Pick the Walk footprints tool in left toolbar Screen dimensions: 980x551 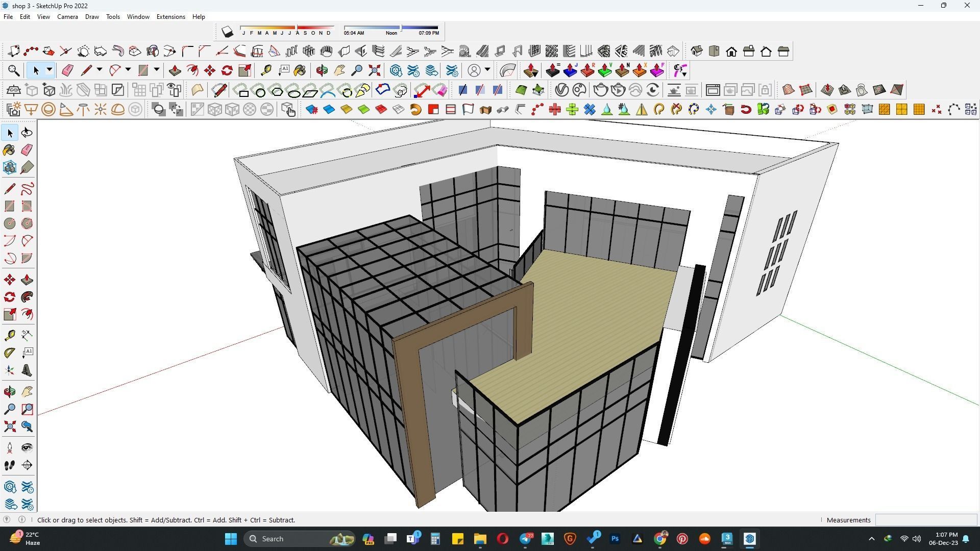click(10, 465)
